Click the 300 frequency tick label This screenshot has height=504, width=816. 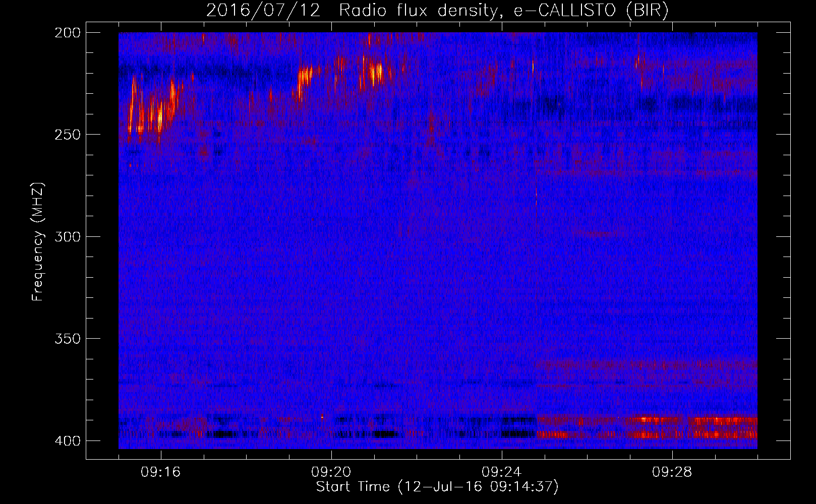coord(67,236)
